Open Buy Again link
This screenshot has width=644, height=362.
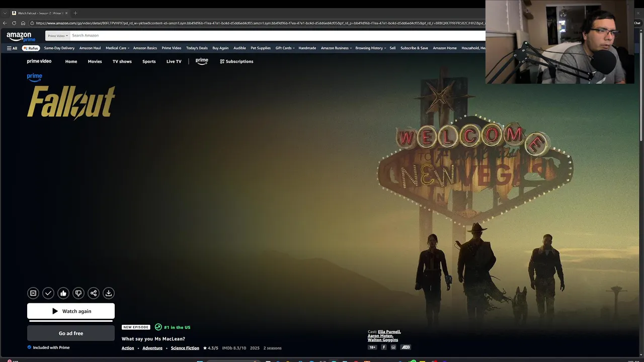[x=220, y=48]
